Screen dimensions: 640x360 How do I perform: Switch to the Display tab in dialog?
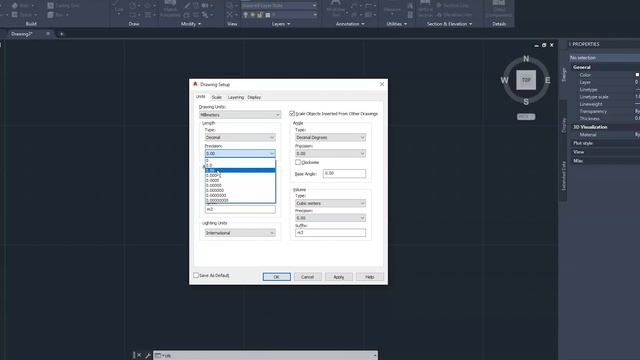pos(254,97)
